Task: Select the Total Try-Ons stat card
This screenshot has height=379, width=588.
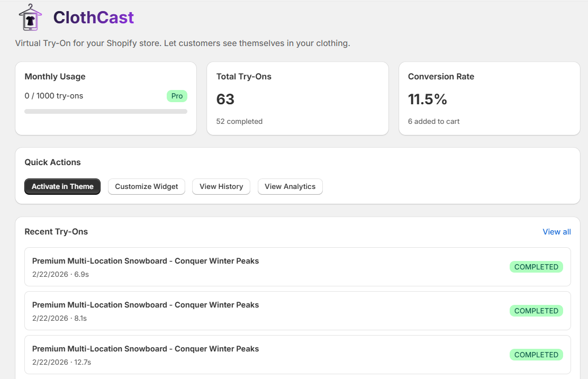Action: 297,98
